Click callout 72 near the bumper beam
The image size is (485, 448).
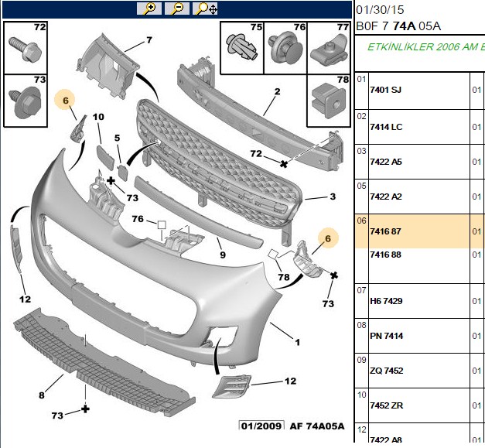(x=256, y=154)
